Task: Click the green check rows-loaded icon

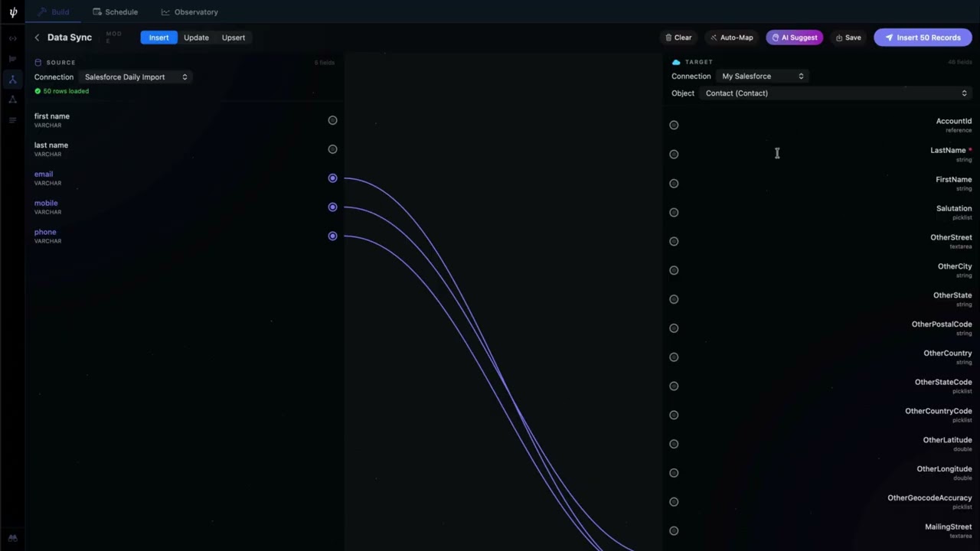Action: coord(38,91)
